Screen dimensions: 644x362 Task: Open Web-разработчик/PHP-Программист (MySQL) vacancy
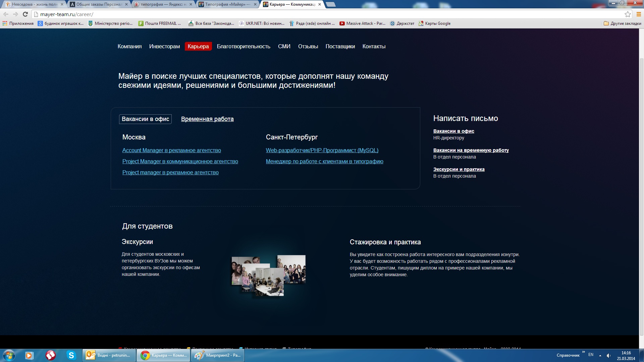(322, 150)
